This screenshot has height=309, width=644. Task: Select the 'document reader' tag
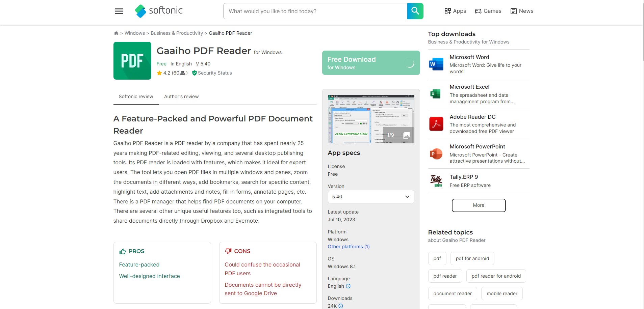[453, 293]
